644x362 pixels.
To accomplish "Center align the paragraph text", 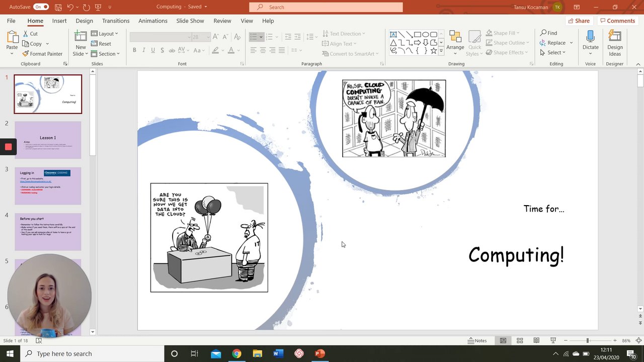I will tap(263, 50).
